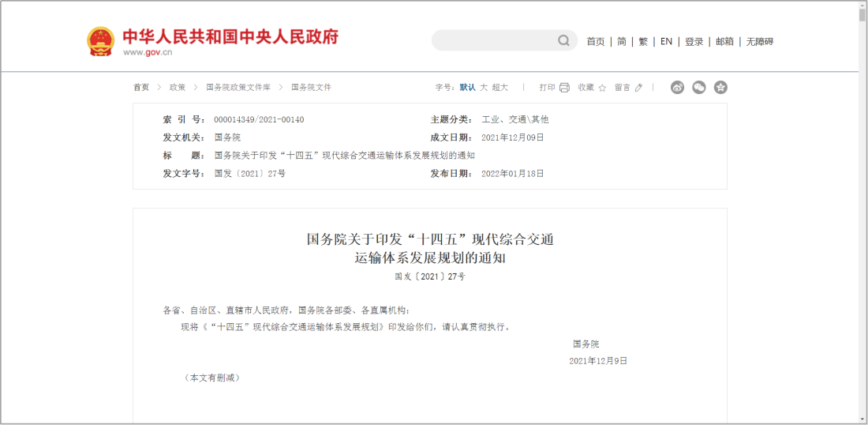Screen dimensions: 868x425
Task: Open the EN English version
Action: [x=666, y=42]
